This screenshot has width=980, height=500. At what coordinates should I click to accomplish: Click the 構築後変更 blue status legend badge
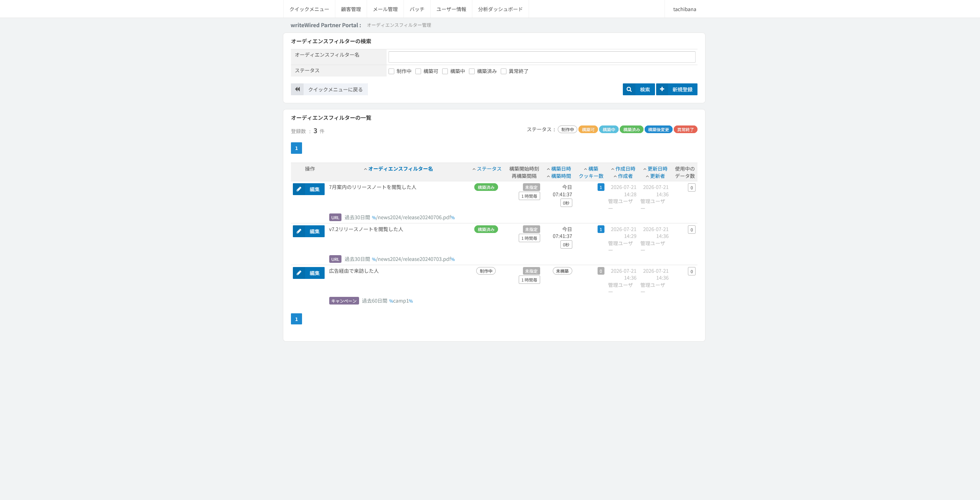pos(658,130)
